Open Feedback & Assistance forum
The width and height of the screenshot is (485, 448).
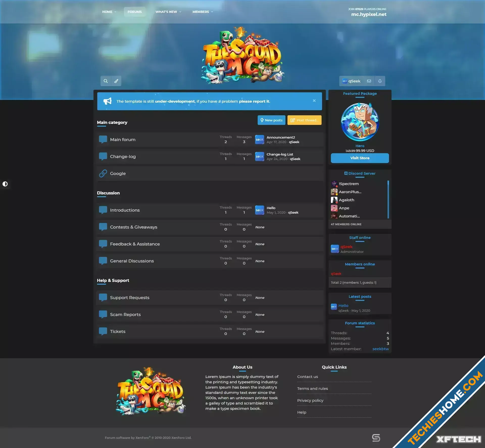point(135,244)
